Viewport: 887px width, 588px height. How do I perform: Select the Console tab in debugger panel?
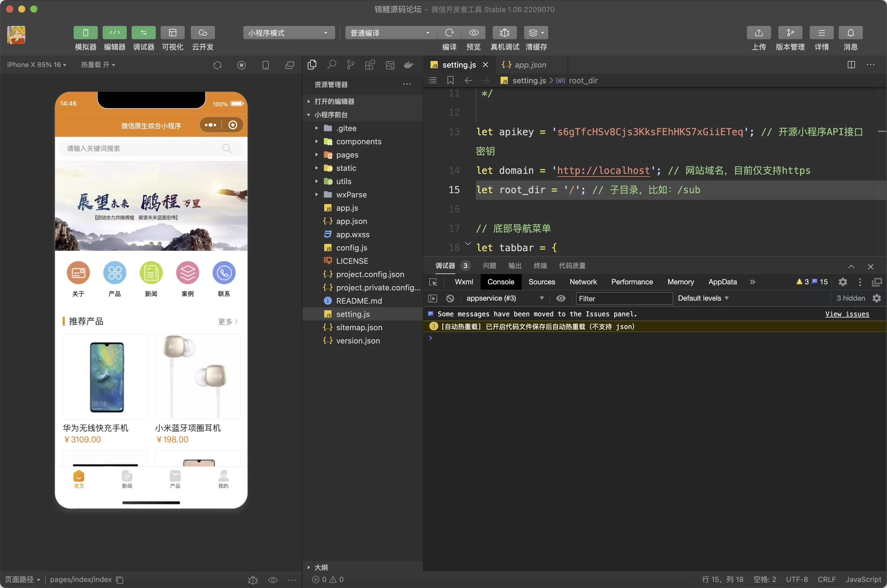click(x=500, y=282)
